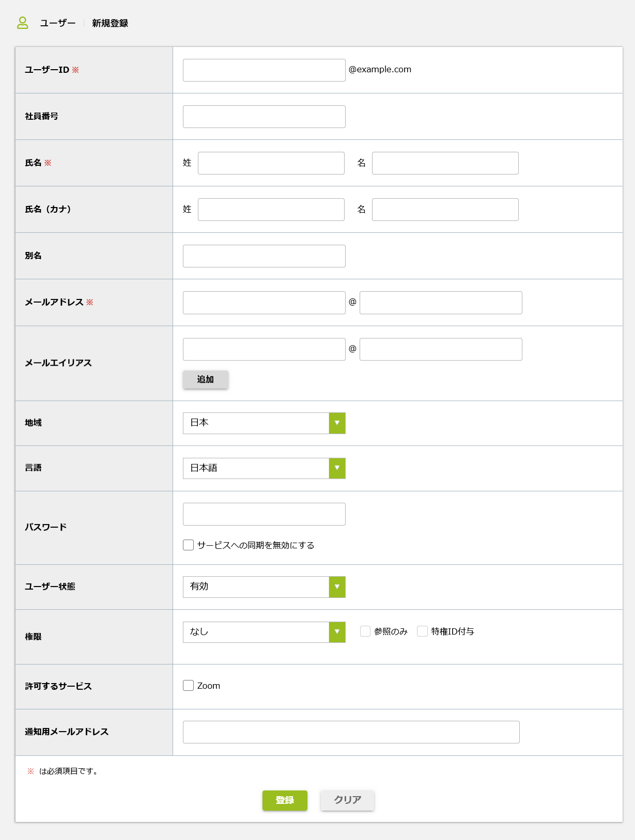The width and height of the screenshot is (635, 840).
Task: Focus the 氏名 姓 input field
Action: tap(271, 163)
